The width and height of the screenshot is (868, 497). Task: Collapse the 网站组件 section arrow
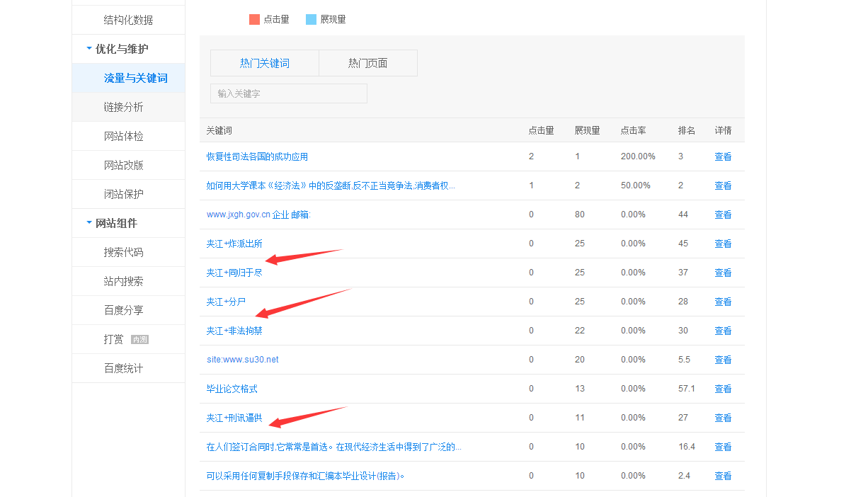click(x=88, y=223)
